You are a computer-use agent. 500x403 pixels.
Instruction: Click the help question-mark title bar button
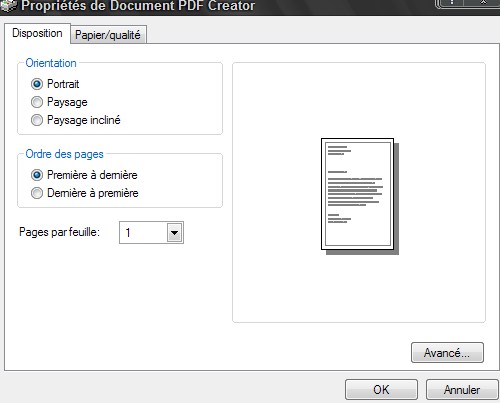pos(452,3)
